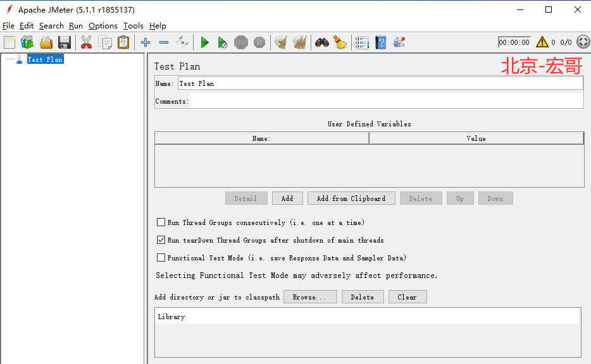Click Delete button next to Browse
Viewport: 591px width, 364px height.
(363, 297)
